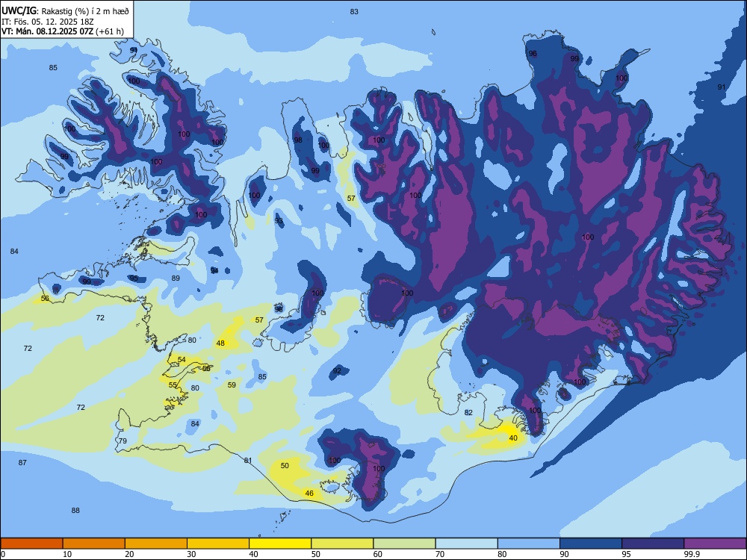This screenshot has height=560, width=747.
Task: Select the purple above-99.9 legend swatch
Action: point(715,544)
